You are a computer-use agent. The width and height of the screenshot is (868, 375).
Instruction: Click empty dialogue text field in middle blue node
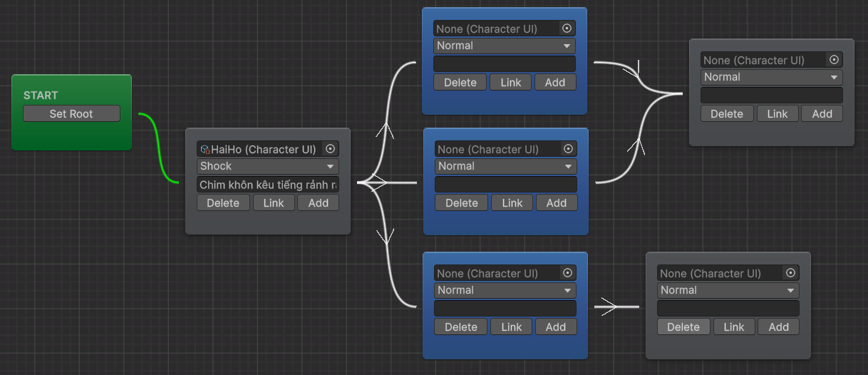point(506,185)
